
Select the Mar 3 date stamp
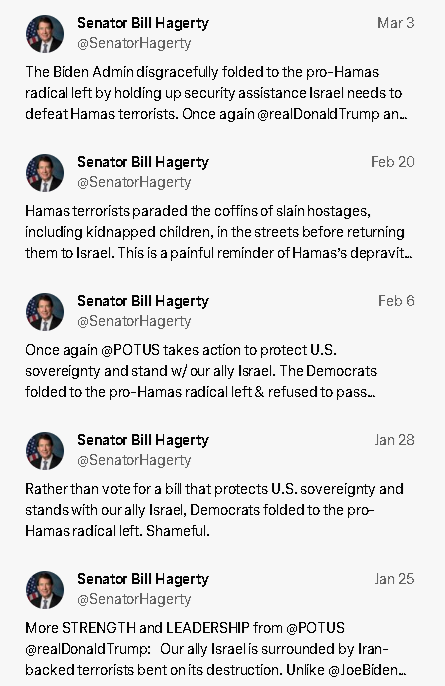coord(396,23)
